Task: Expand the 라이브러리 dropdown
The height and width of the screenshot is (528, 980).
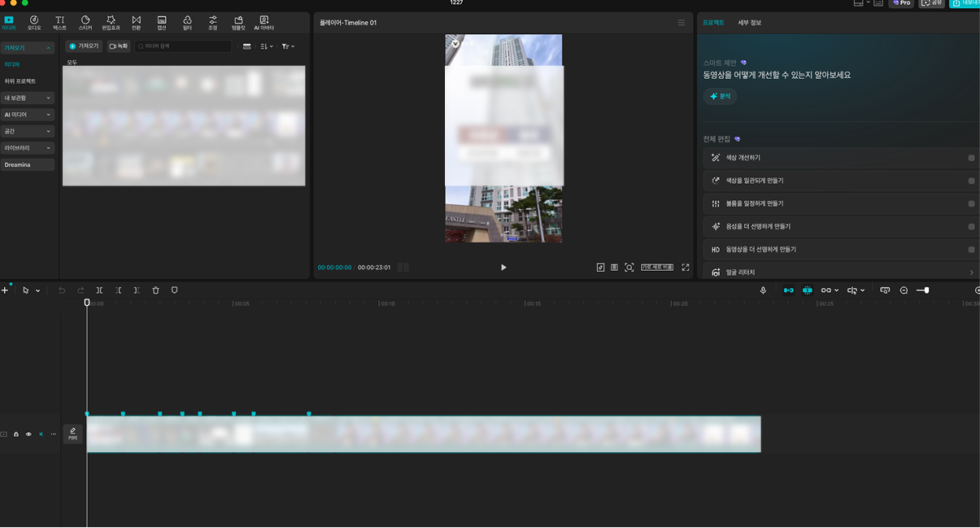Action: (x=28, y=148)
